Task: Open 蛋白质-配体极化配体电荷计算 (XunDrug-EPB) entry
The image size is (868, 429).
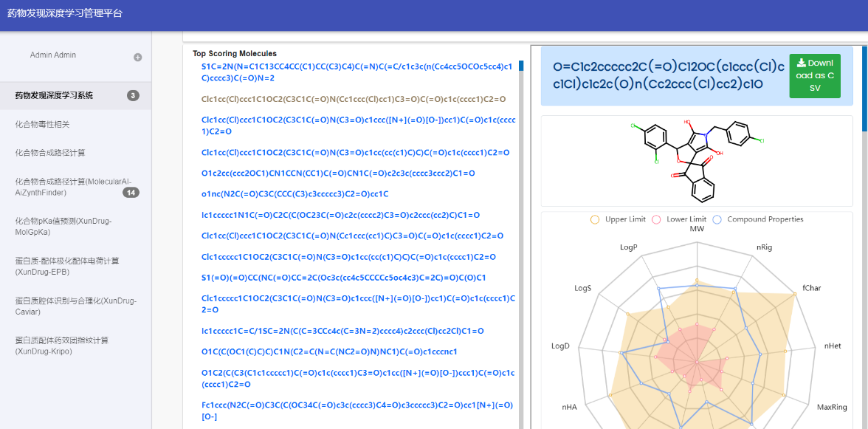Action: 67,266
